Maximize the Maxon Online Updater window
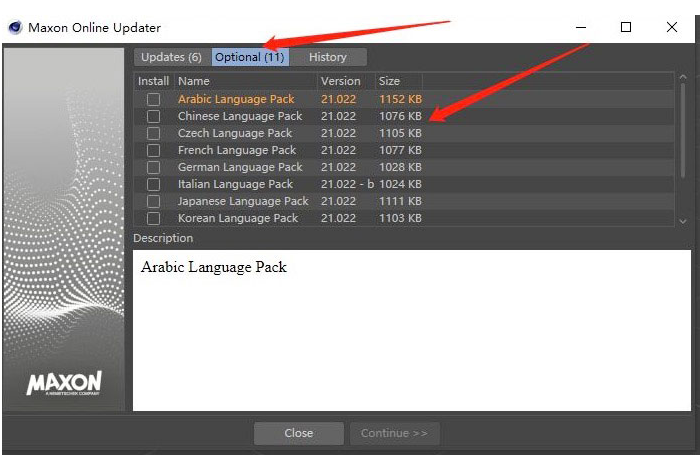Image resolution: width=700 pixels, height=456 pixels. tap(626, 27)
